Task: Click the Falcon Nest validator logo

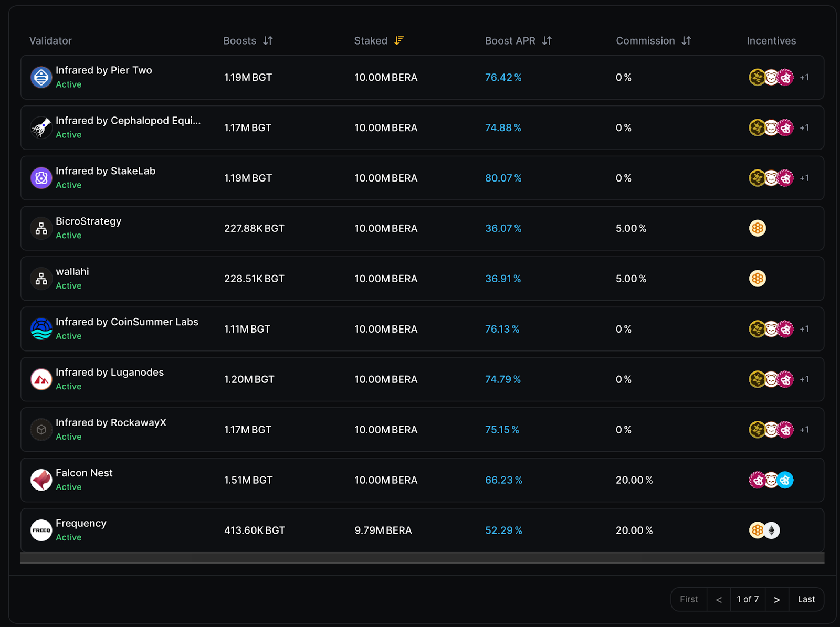Action: [x=41, y=480]
